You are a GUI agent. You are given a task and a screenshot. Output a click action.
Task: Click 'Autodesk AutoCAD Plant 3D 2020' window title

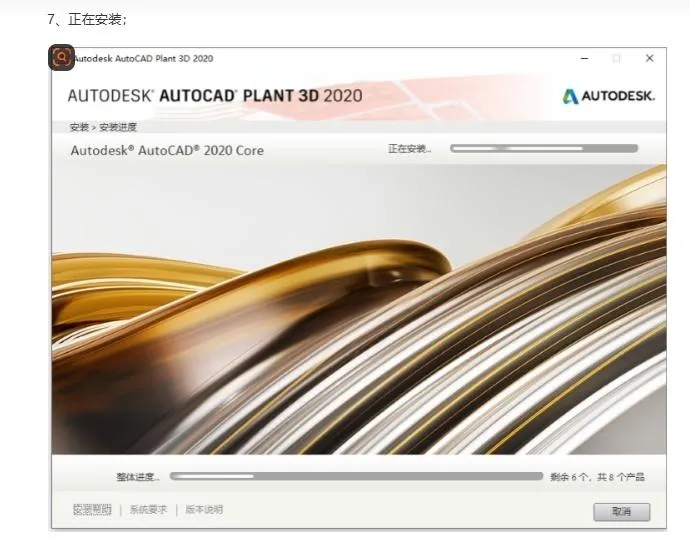143,59
